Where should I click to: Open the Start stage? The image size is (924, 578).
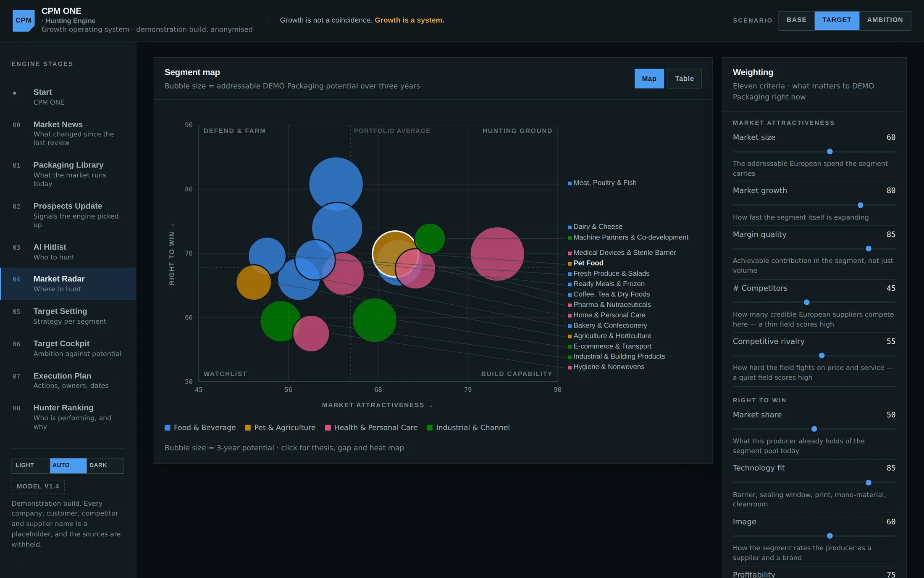68,97
